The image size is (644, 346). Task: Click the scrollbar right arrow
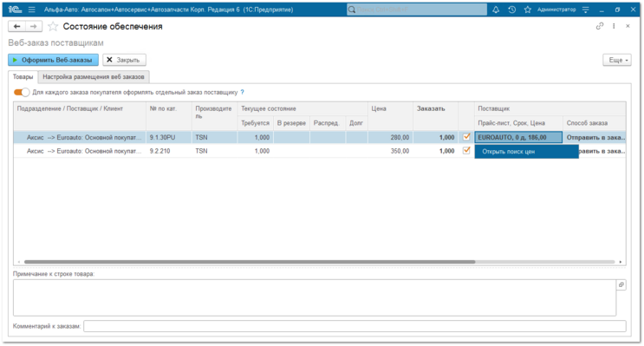621,261
